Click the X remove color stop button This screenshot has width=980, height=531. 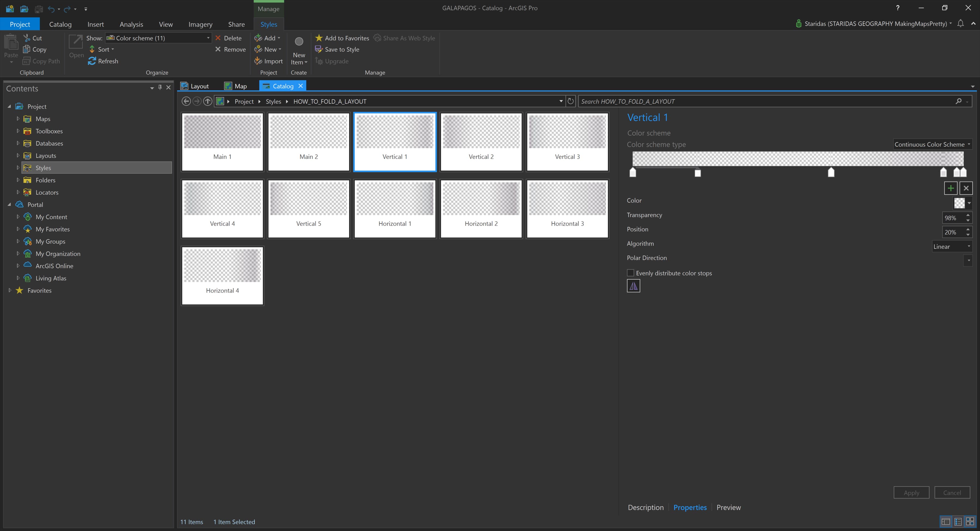[x=966, y=188]
